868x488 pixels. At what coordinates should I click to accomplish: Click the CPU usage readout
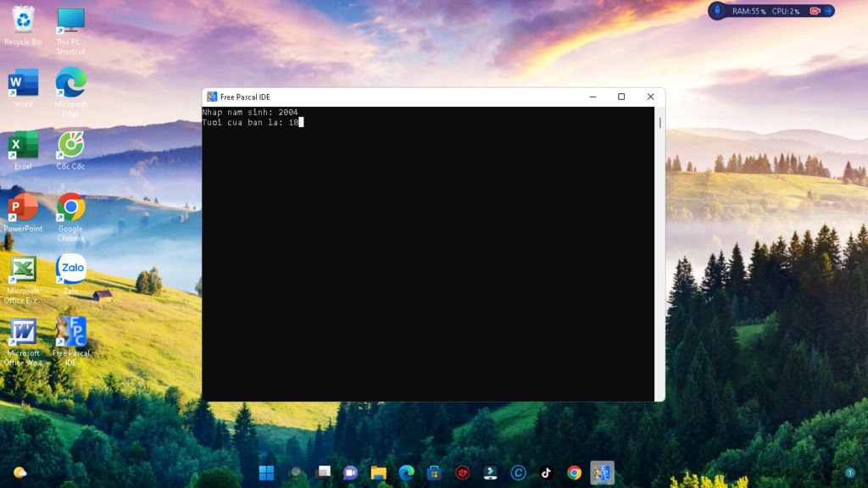point(786,11)
